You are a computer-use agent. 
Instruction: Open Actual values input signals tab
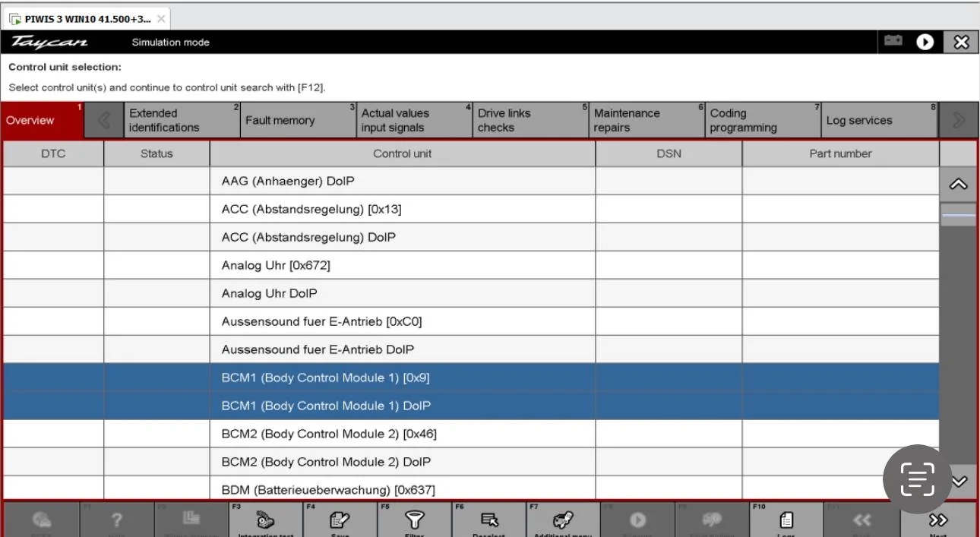tap(414, 120)
